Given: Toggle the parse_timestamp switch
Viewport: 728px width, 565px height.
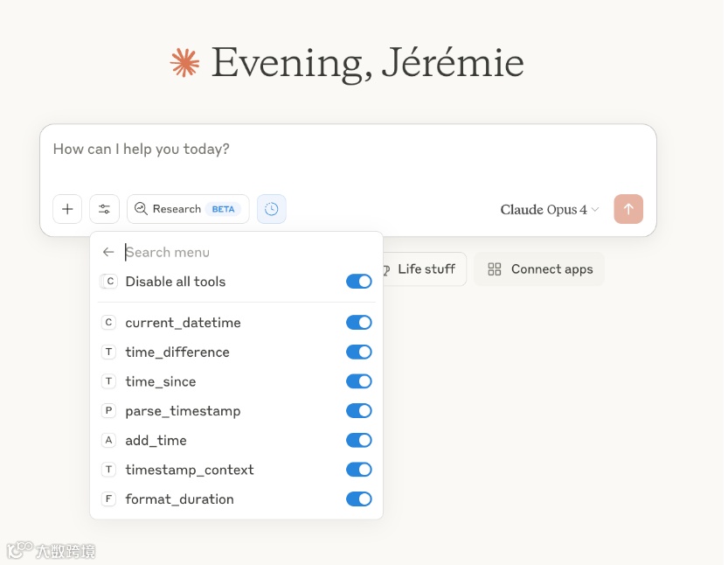Looking at the screenshot, I should tap(359, 411).
